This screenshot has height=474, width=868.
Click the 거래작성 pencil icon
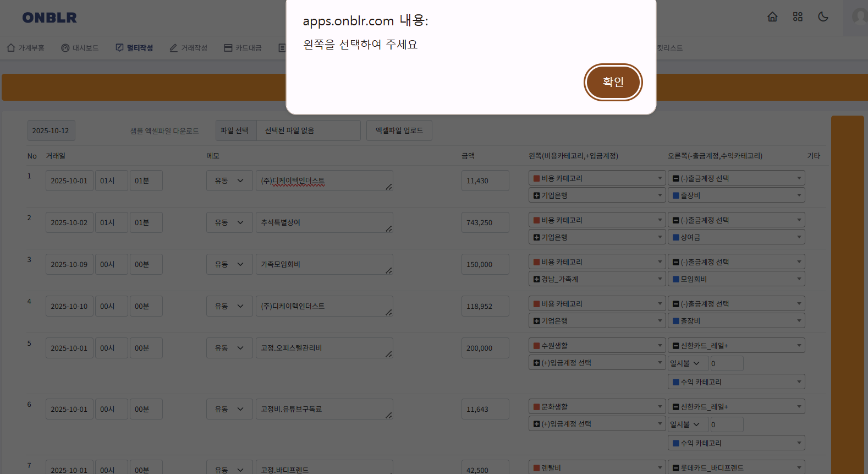point(174,48)
